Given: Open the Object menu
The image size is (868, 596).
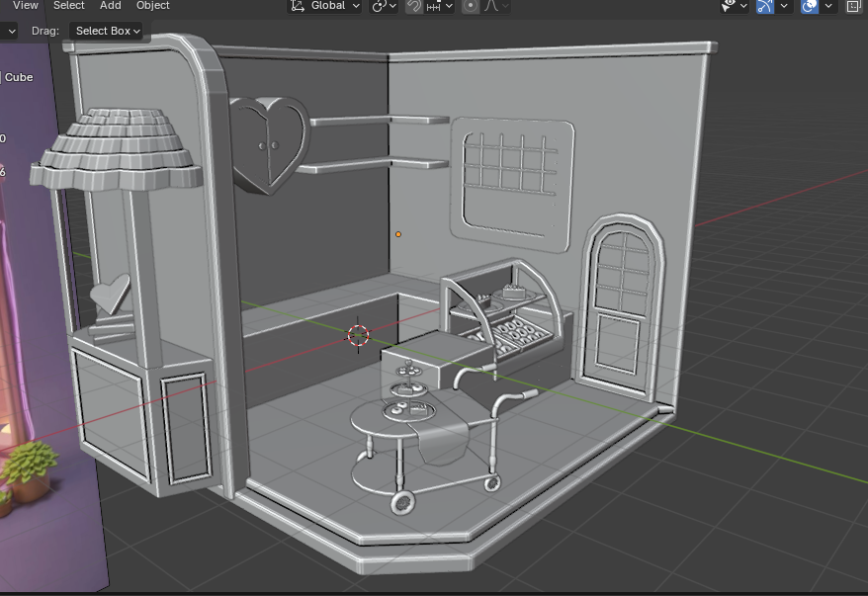Looking at the screenshot, I should click(x=153, y=6).
